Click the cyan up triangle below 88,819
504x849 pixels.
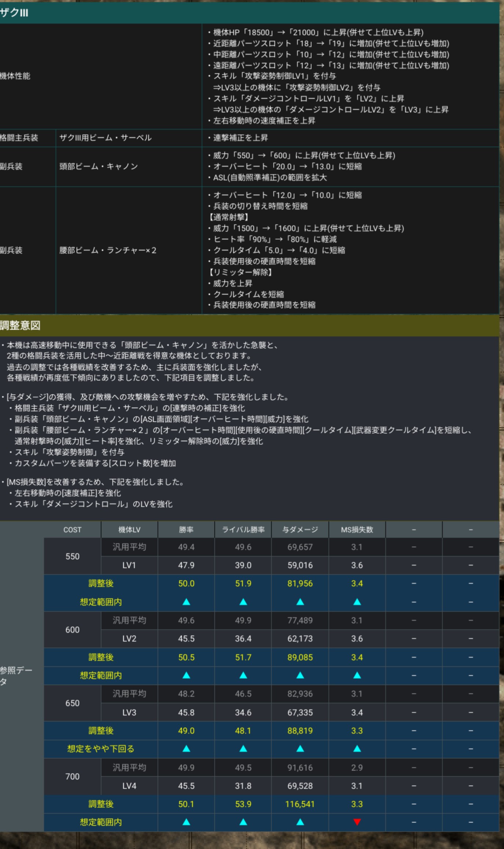click(x=300, y=749)
